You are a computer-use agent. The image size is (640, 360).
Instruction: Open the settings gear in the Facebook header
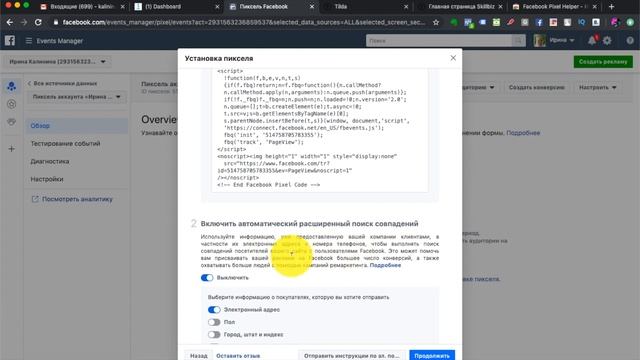pyautogui.click(x=607, y=40)
